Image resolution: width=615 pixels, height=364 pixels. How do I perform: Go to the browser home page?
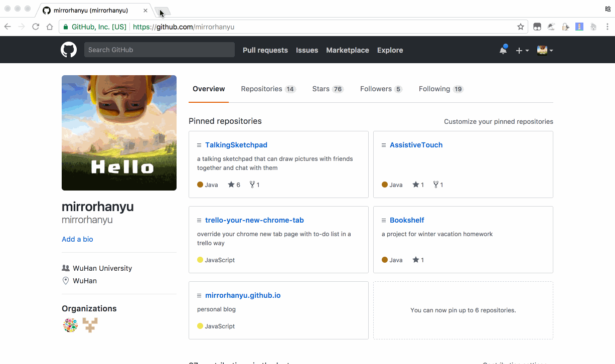coord(50,27)
